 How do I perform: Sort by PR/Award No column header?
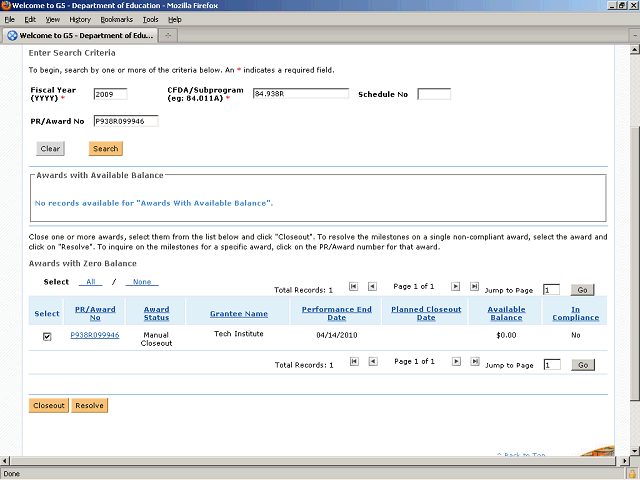click(95, 313)
